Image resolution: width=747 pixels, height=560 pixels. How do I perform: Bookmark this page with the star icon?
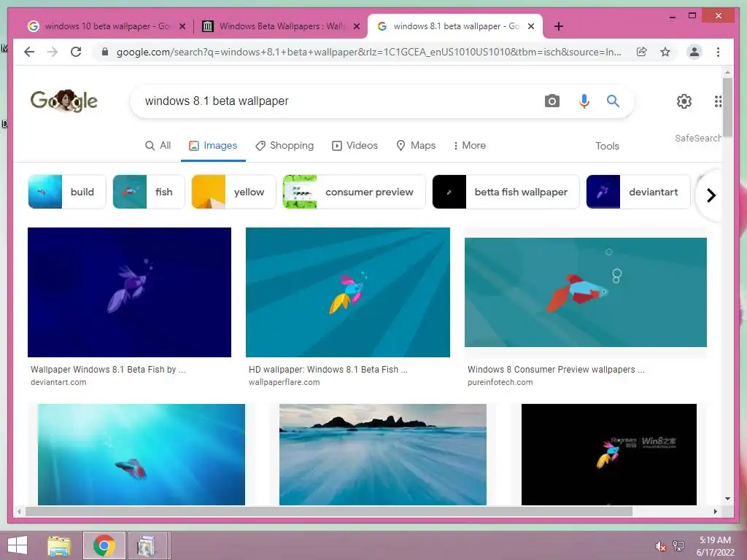(x=665, y=52)
